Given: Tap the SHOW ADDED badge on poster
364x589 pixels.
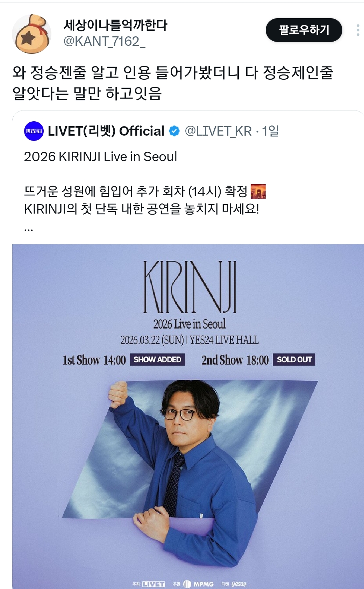Looking at the screenshot, I should point(157,360).
